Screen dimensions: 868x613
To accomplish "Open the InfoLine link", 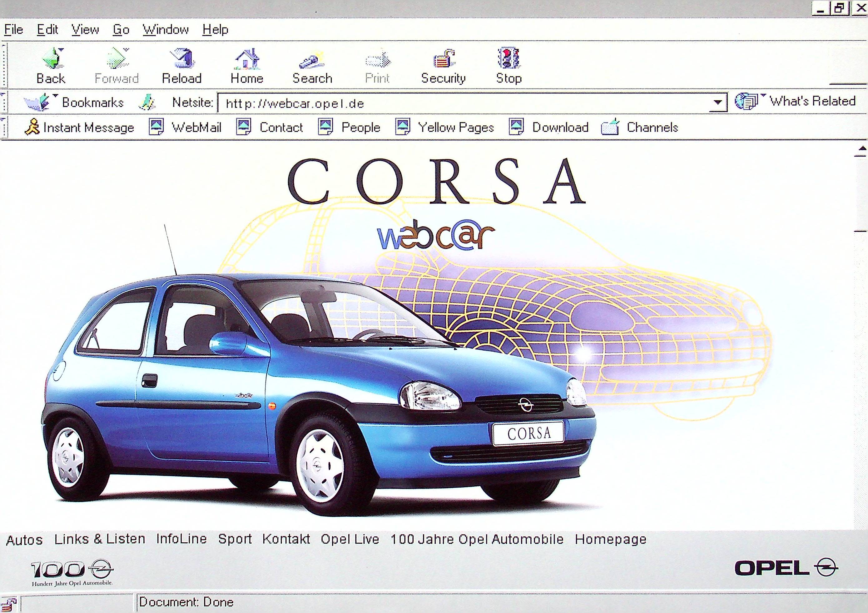I will pyautogui.click(x=181, y=539).
